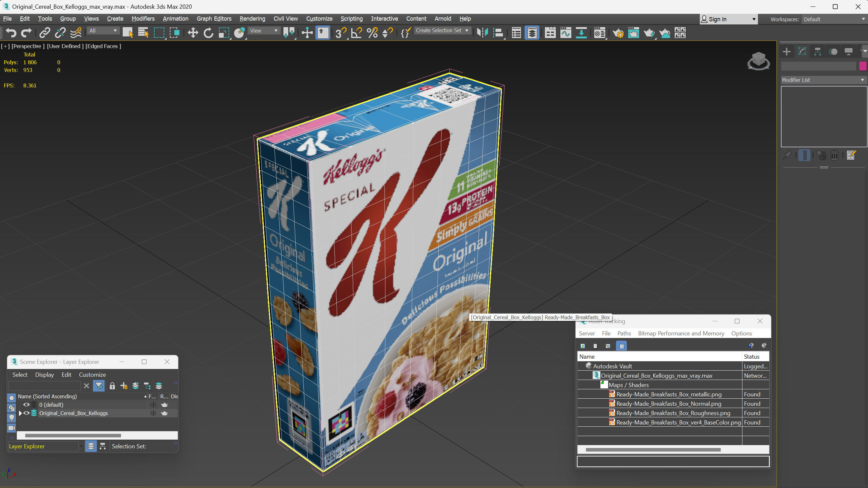Select the Select and Link tool
Image resolution: width=868 pixels, height=488 pixels.
(x=45, y=33)
